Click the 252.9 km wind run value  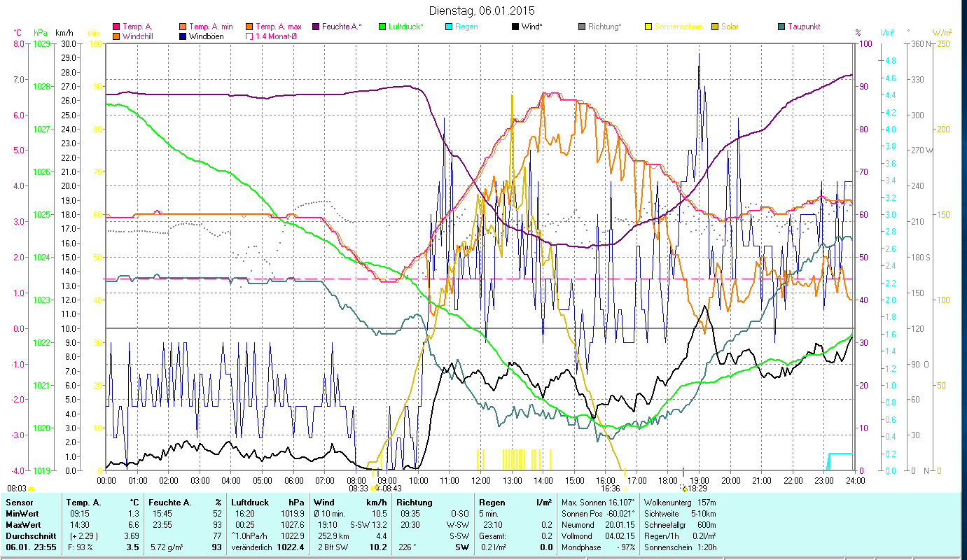pyautogui.click(x=333, y=536)
